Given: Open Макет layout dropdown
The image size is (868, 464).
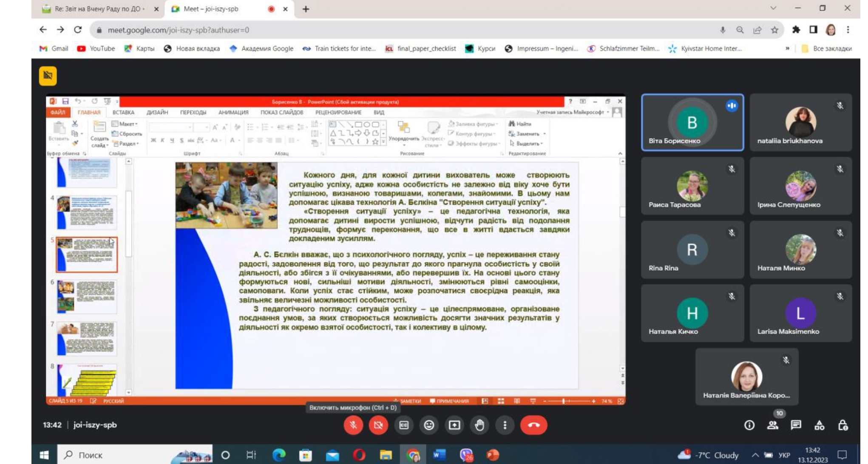Looking at the screenshot, I should [125, 124].
